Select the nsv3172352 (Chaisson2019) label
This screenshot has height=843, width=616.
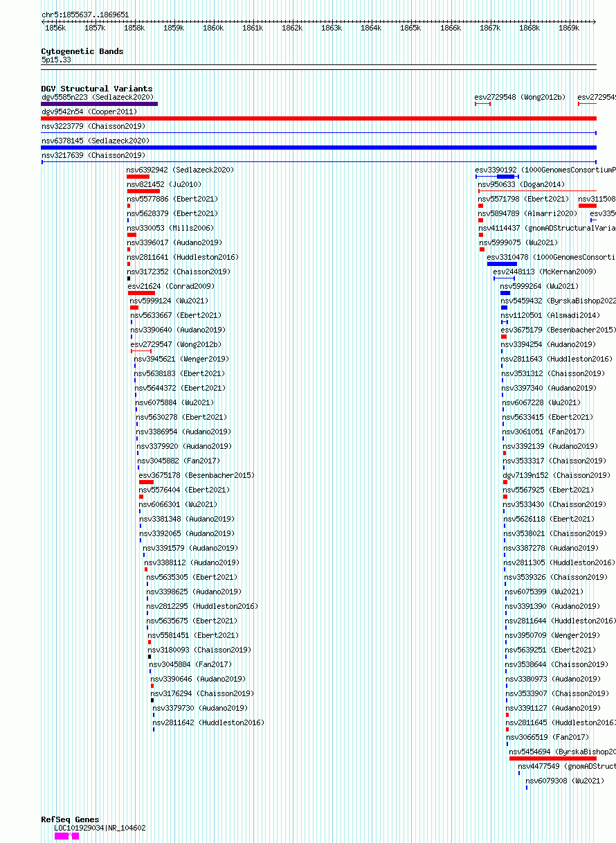pos(179,272)
